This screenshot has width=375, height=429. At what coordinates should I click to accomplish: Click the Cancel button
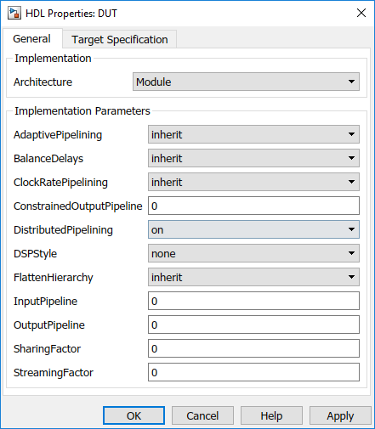(203, 416)
